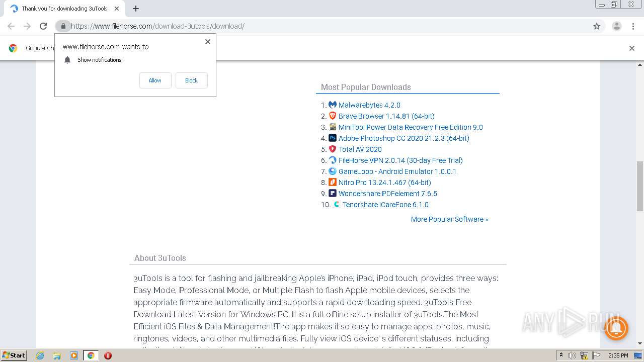
Task: Open Total AV 2020 link
Action: point(360,149)
